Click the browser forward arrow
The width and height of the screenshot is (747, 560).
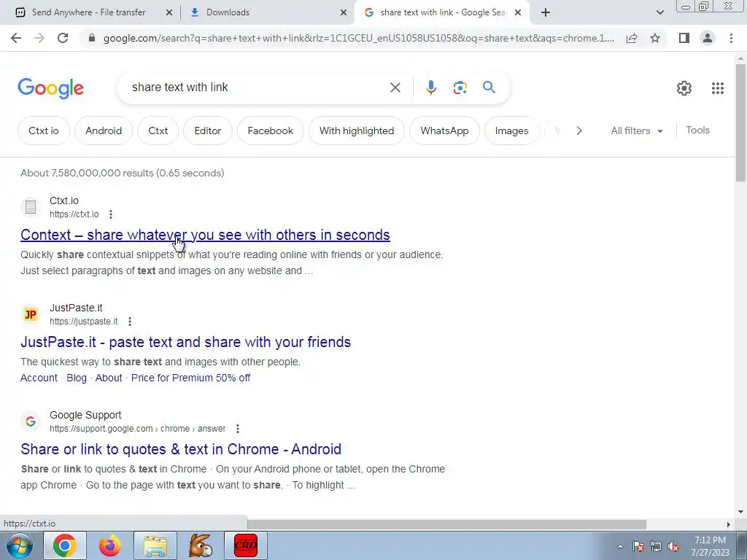[39, 38]
